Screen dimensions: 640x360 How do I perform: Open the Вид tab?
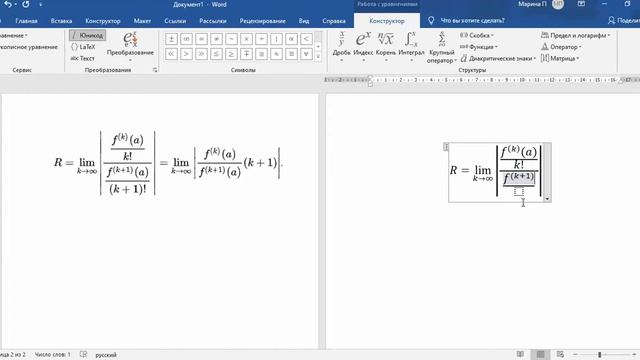(x=304, y=21)
